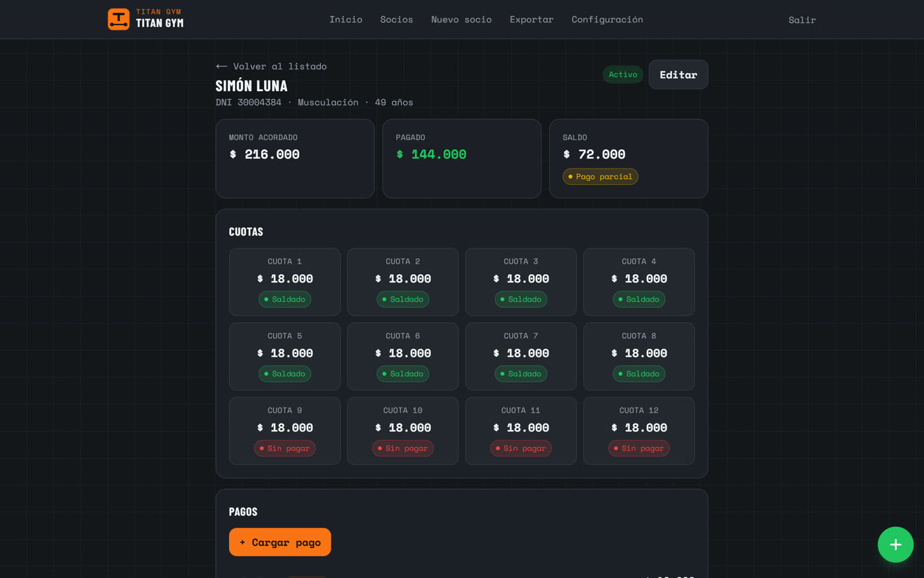The image size is (924, 578).
Task: Open Configuración from the top navigation
Action: pos(607,20)
